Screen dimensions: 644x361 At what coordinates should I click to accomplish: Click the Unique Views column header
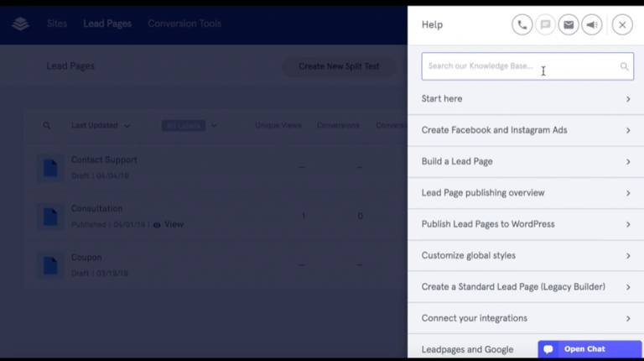coord(278,125)
